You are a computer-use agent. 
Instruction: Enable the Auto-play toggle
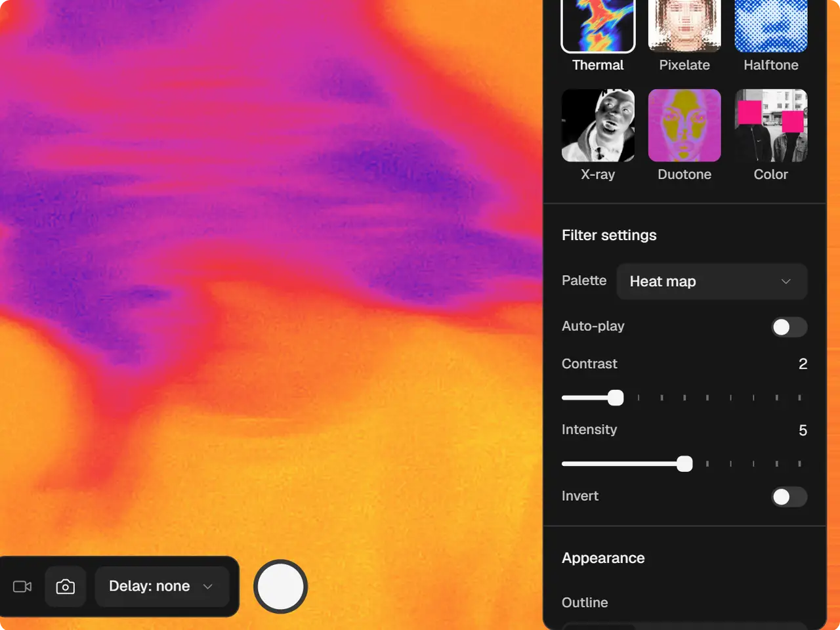point(789,327)
